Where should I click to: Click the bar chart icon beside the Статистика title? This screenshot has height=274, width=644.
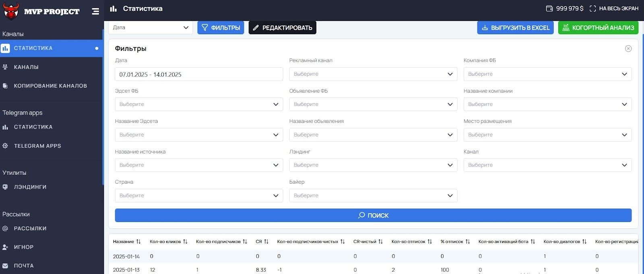coord(114,8)
